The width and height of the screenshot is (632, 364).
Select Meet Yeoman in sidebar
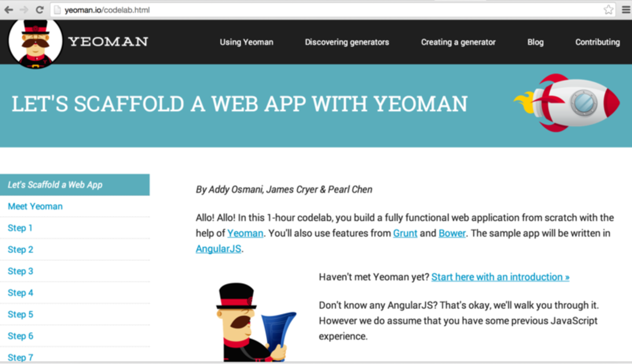click(35, 207)
